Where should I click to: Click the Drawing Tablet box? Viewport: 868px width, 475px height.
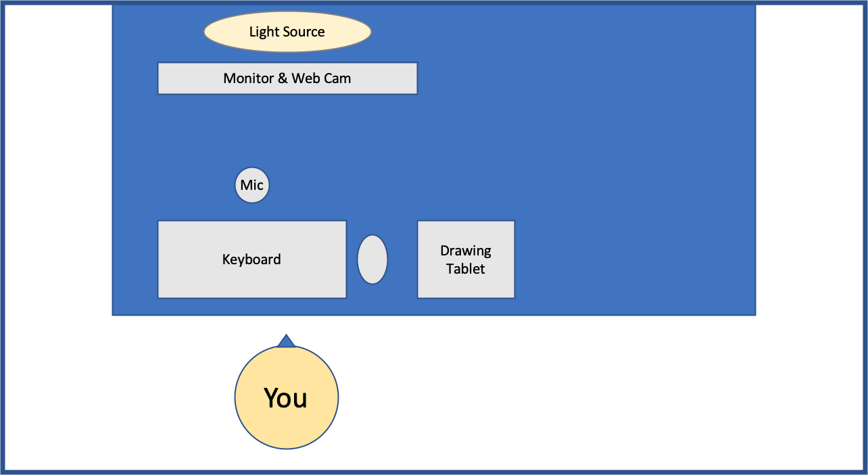pos(466,284)
